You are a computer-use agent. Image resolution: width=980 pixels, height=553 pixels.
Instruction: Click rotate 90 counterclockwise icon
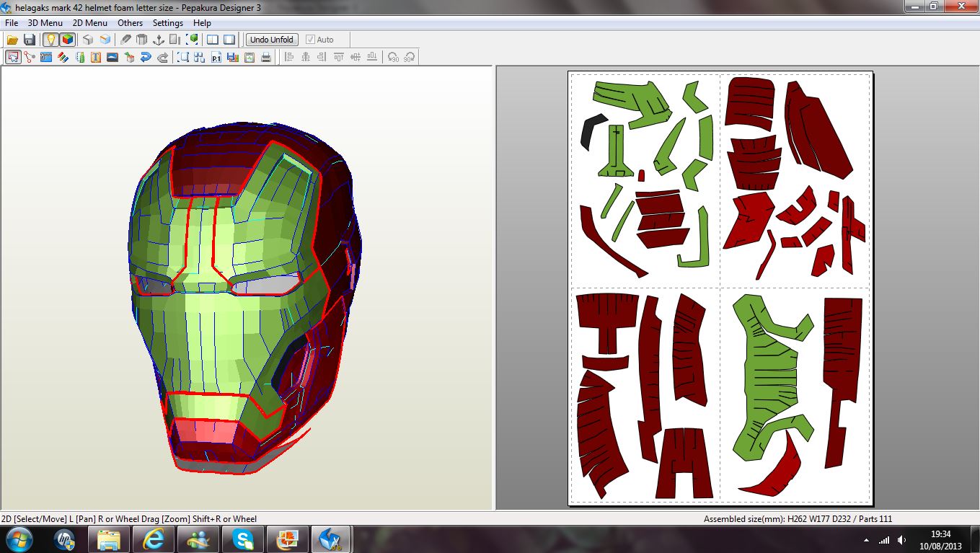click(x=393, y=57)
